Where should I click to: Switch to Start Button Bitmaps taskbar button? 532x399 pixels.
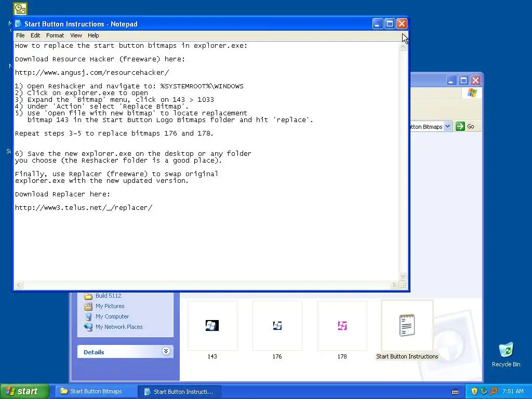click(96, 391)
